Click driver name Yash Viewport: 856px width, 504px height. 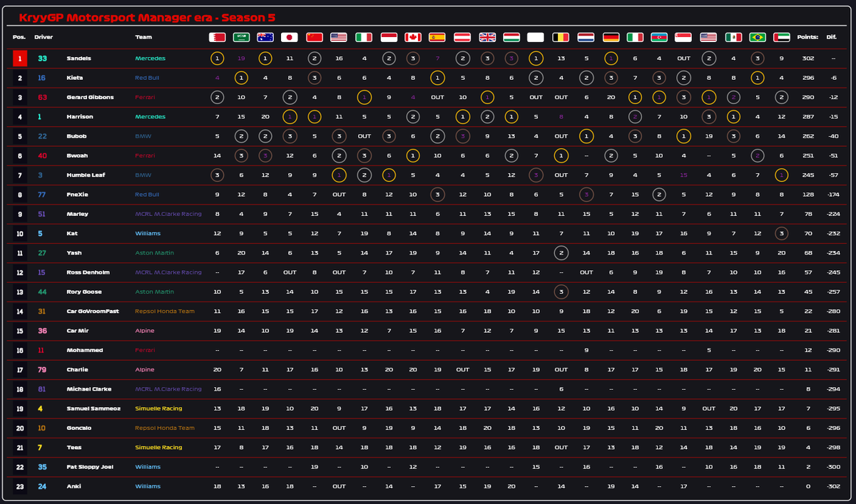pos(73,253)
